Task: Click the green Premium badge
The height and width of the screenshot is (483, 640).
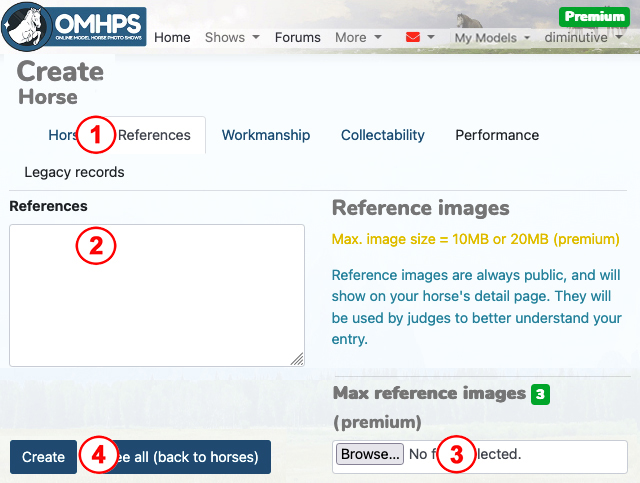Action: tap(594, 16)
